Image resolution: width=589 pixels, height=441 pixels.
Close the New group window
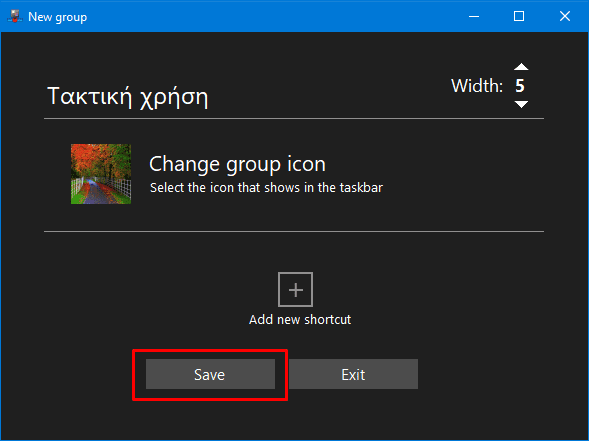[565, 16]
